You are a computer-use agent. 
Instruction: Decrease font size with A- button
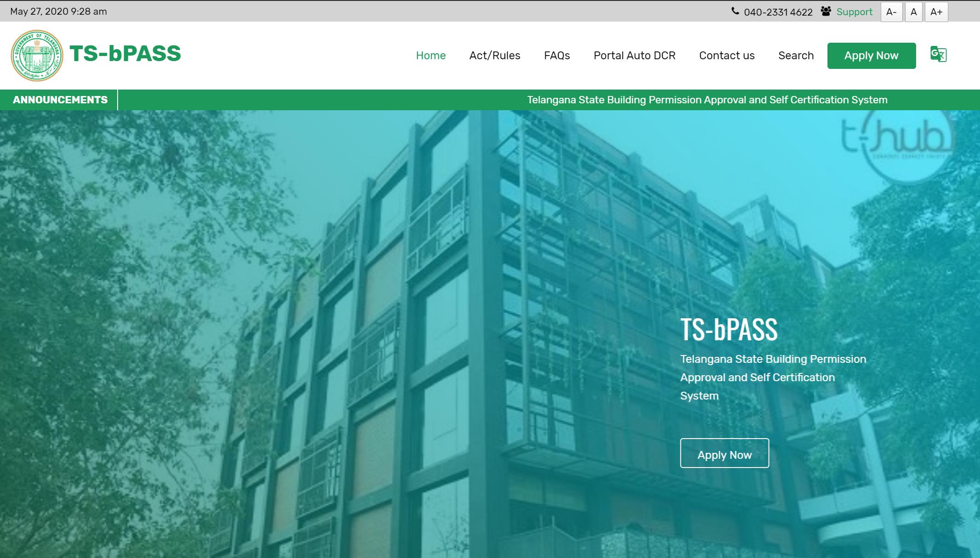click(x=891, y=12)
